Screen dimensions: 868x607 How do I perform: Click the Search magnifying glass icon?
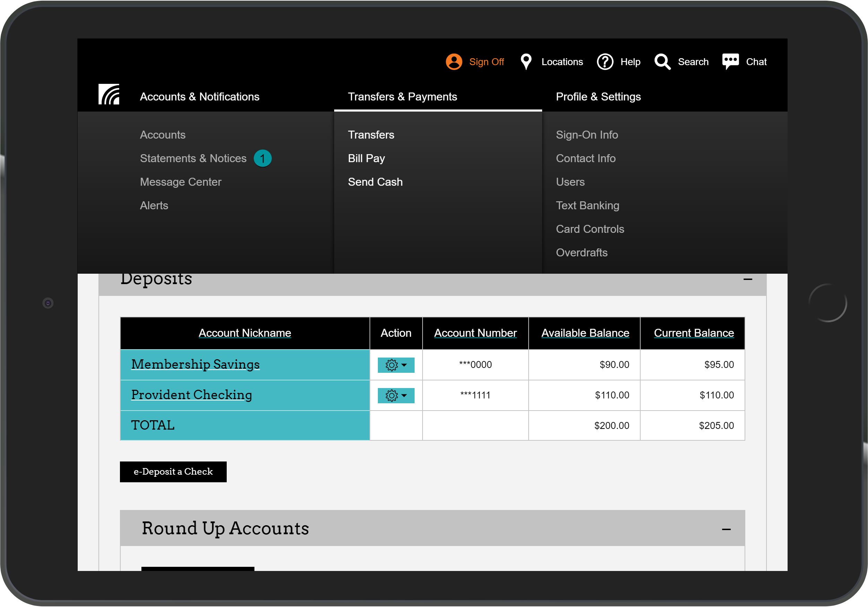tap(662, 62)
